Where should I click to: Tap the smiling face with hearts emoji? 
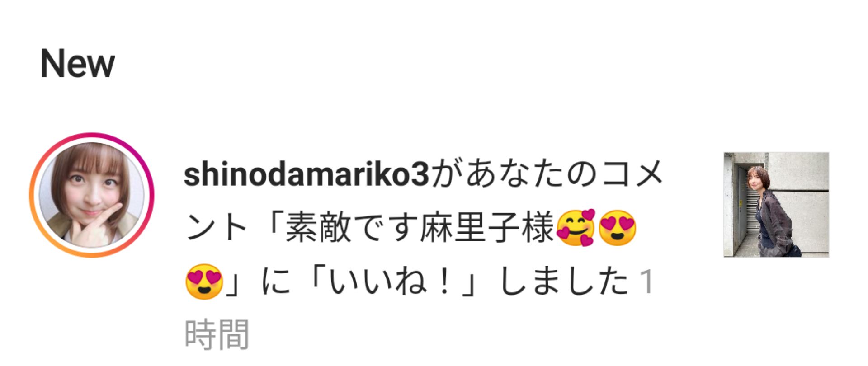point(575,228)
